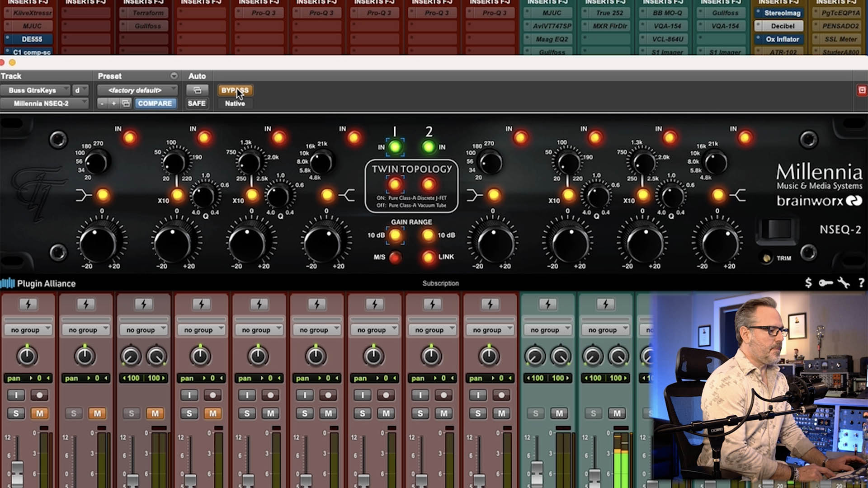
Task: Enable M/S mode on the NSEQ-2
Action: [396, 257]
